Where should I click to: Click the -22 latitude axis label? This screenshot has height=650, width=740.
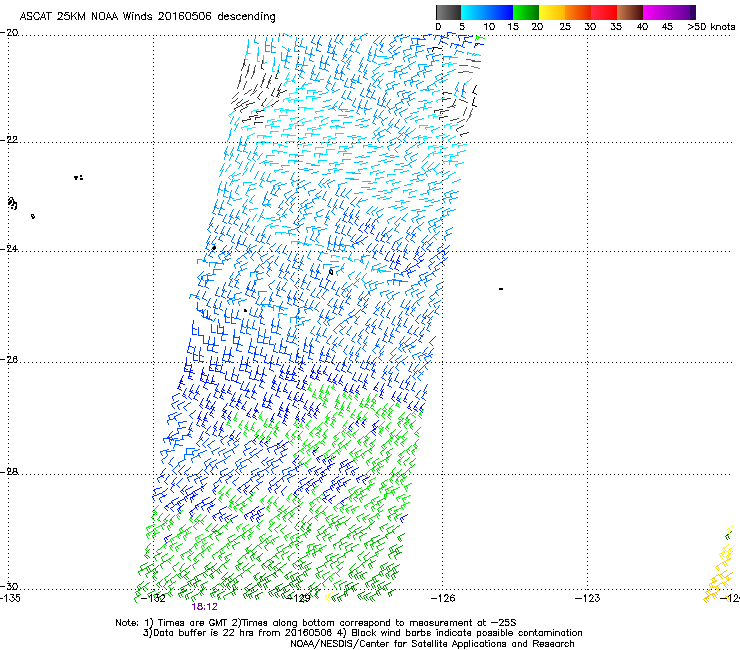[9, 140]
